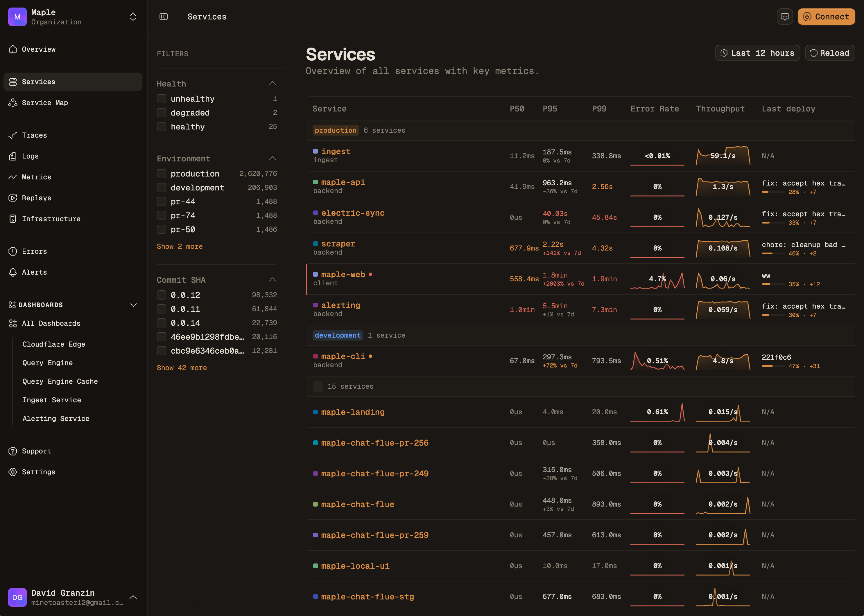Click the Support question icon
Screen dimensions: 864x616
(13, 451)
